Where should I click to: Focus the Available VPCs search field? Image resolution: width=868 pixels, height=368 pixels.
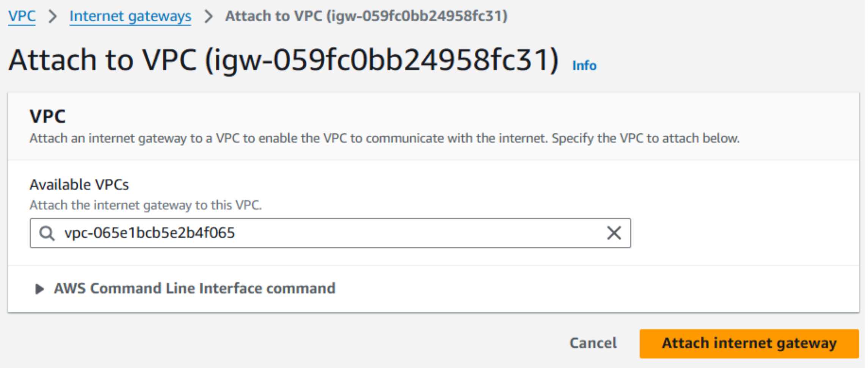[x=330, y=233]
